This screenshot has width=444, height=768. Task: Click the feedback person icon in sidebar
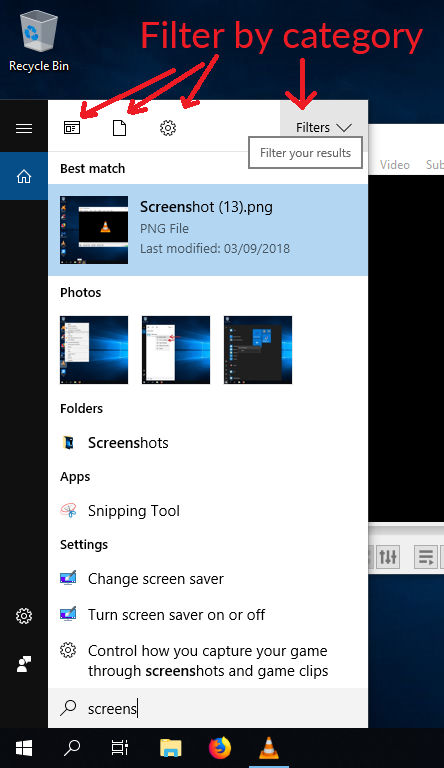[x=24, y=664]
